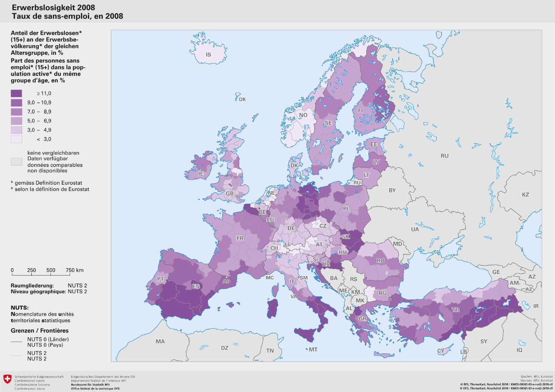Click the GE label on Georgia

[x=496, y=272]
